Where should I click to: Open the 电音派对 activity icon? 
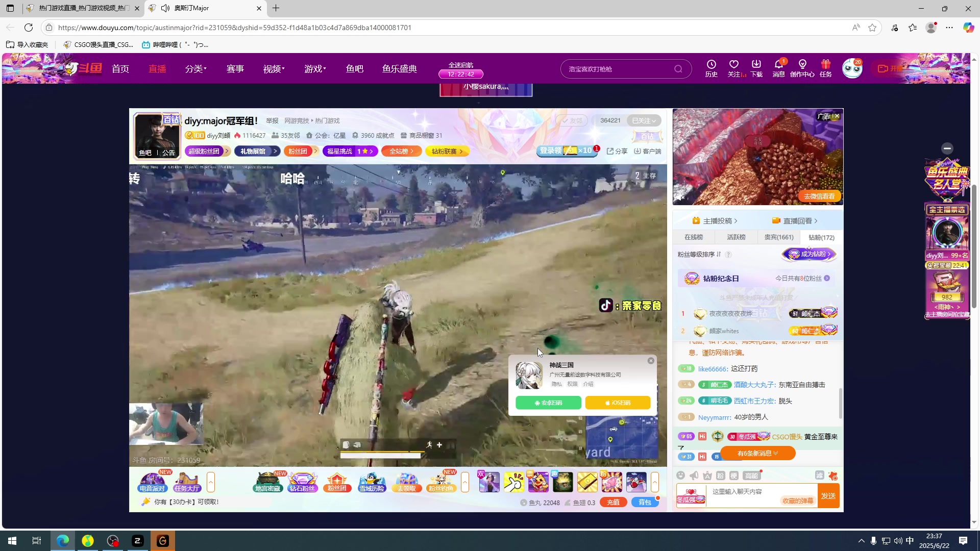[152, 482]
